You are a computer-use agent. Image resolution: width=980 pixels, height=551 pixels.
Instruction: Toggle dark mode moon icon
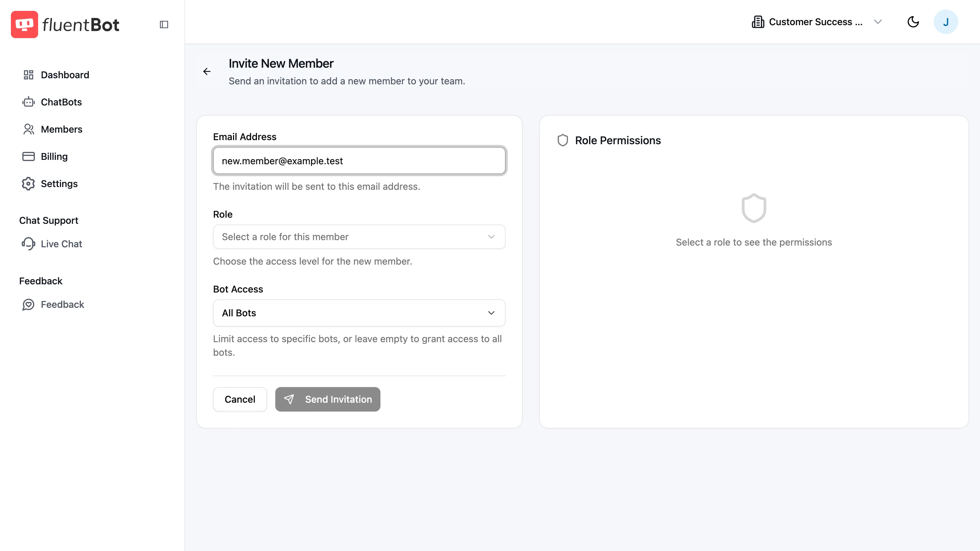point(913,22)
